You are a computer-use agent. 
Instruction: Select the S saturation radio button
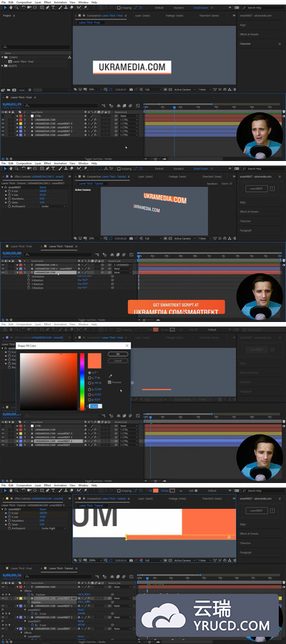[x=90, y=378]
